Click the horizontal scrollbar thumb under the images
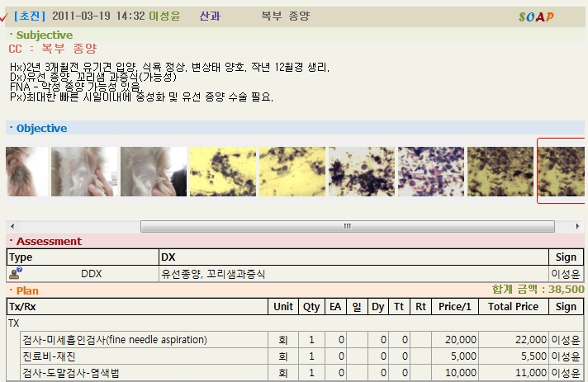This screenshot has height=382, width=588. coord(348,226)
